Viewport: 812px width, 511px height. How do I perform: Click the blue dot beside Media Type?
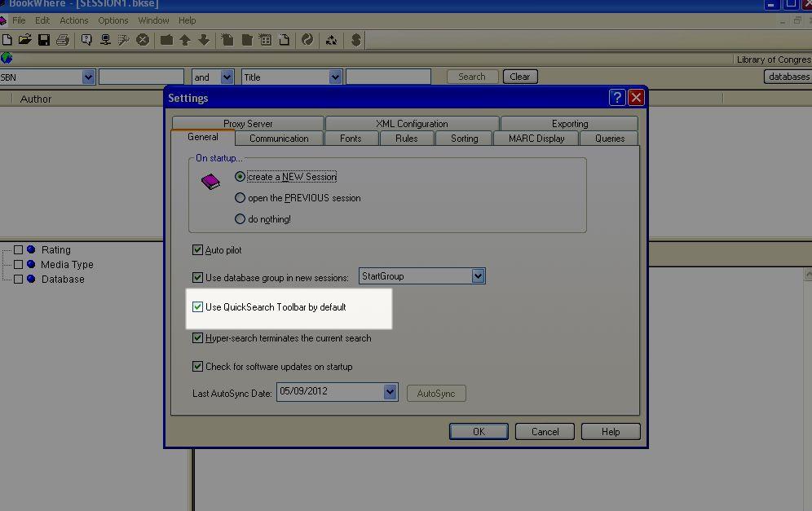(31, 264)
